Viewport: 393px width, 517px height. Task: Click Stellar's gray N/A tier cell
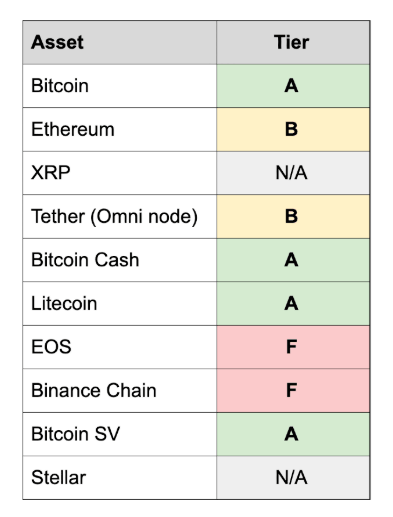(x=293, y=478)
